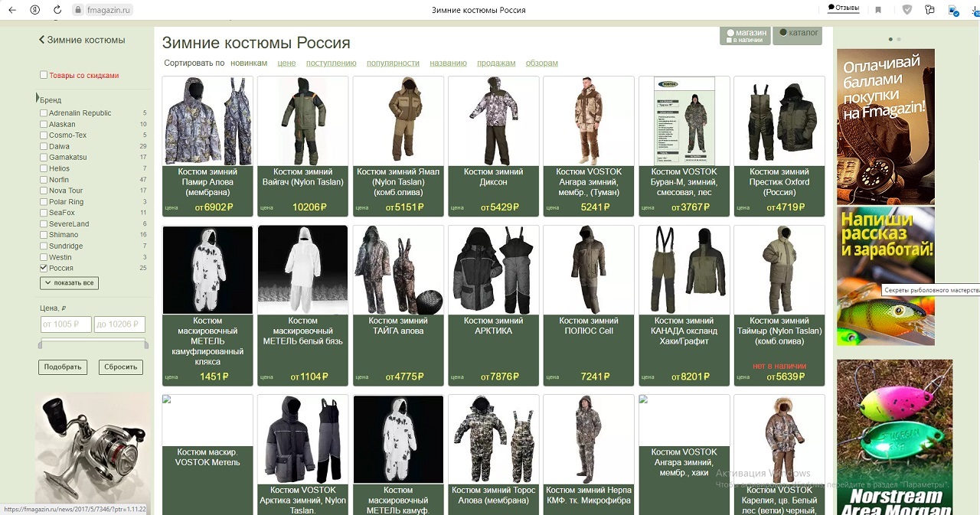Image resolution: width=980 pixels, height=515 pixels.
Task: Click the 'Оплачивай баллами' banner ad
Action: pos(886,126)
